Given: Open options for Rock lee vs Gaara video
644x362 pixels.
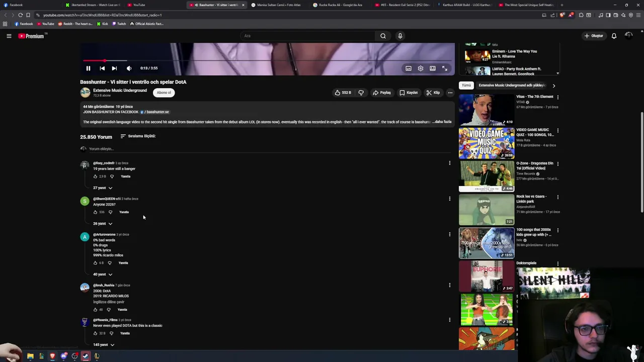Looking at the screenshot, I should click(557, 197).
